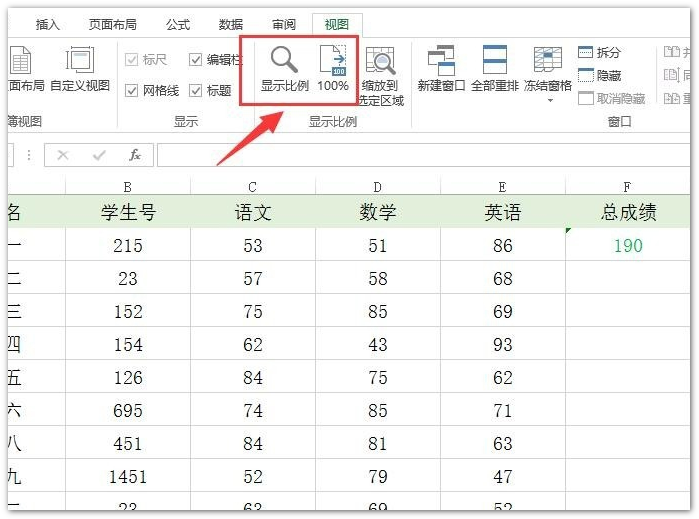Select column C header

coord(253,186)
